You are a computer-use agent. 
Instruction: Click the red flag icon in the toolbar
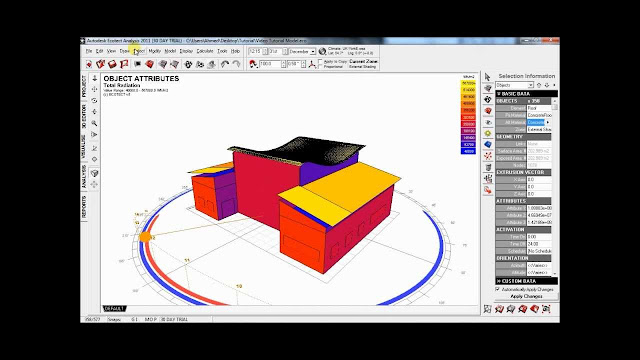point(124,64)
